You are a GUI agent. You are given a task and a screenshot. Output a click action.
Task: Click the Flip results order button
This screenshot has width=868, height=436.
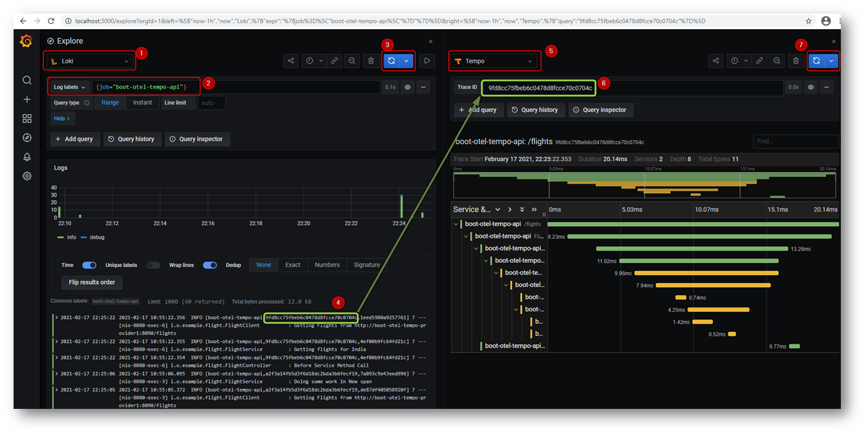tap(92, 282)
